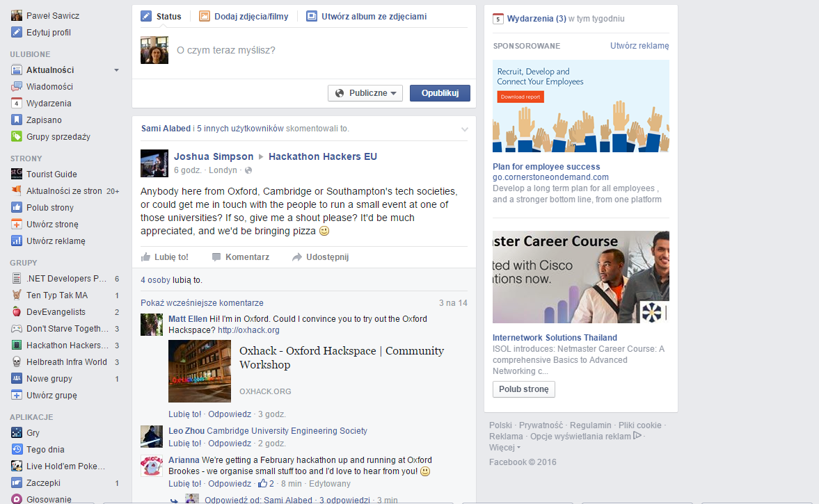Open Publiczne audience dropdown

point(365,93)
